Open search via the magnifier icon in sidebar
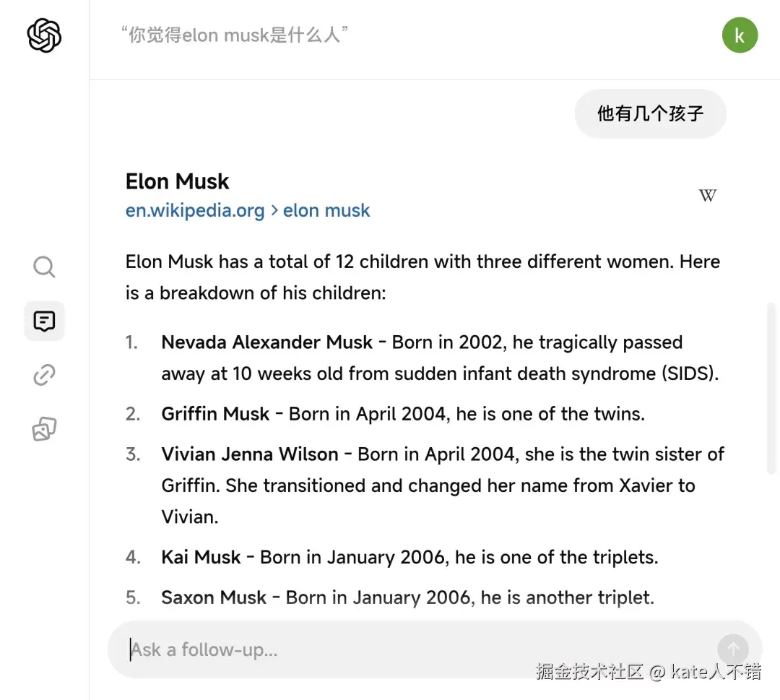The image size is (780, 700). click(44, 267)
